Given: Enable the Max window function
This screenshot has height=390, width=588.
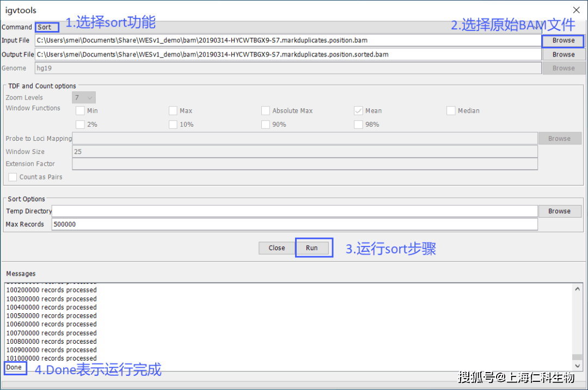Looking at the screenshot, I should [173, 110].
